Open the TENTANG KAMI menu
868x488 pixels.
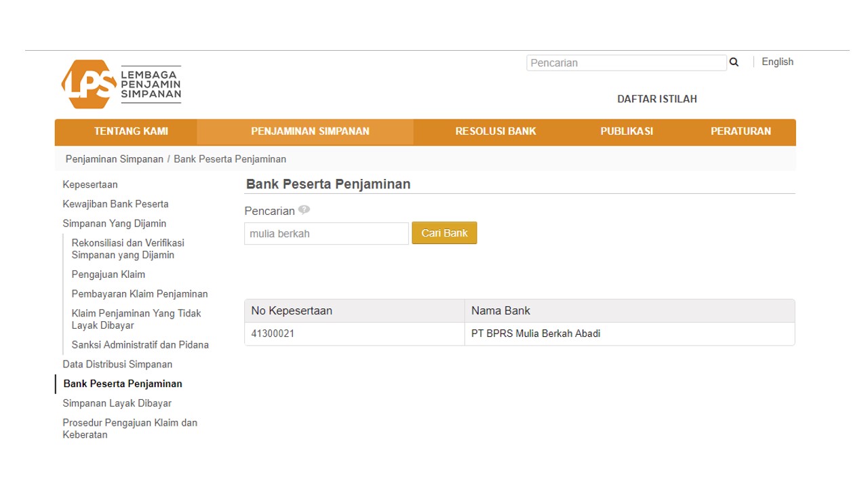pyautogui.click(x=131, y=131)
